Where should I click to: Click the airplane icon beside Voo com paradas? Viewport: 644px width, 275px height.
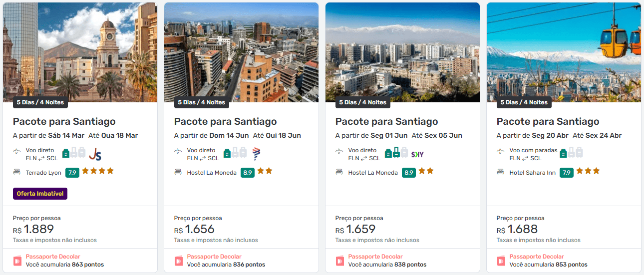point(501,151)
